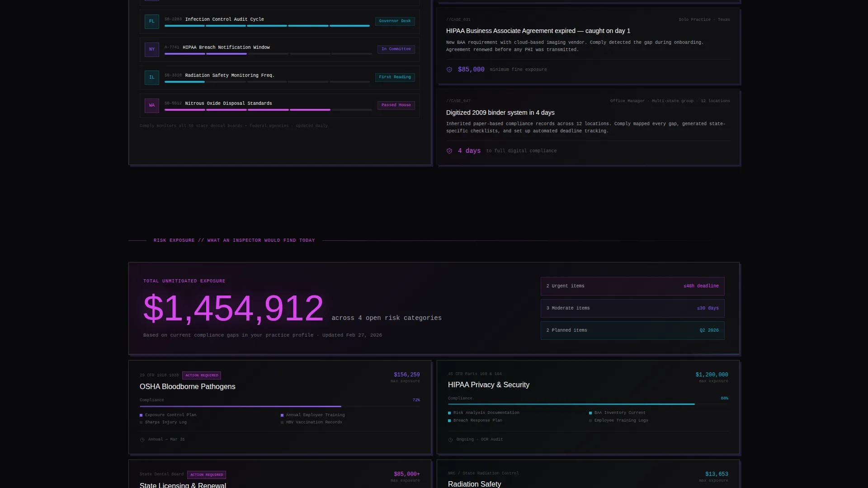Screen dimensions: 868x488
Task: Click the $85,000 minimum fine exposure value
Action: [471, 70]
